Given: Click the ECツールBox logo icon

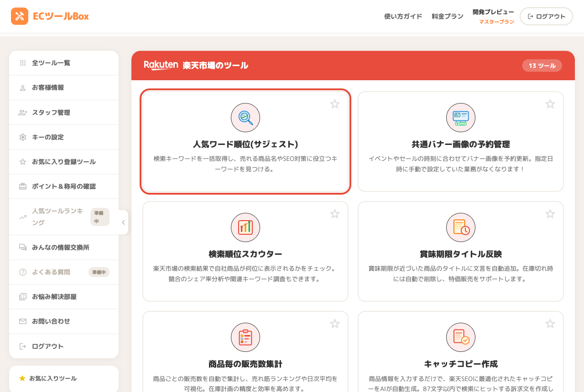Looking at the screenshot, I should (20, 16).
